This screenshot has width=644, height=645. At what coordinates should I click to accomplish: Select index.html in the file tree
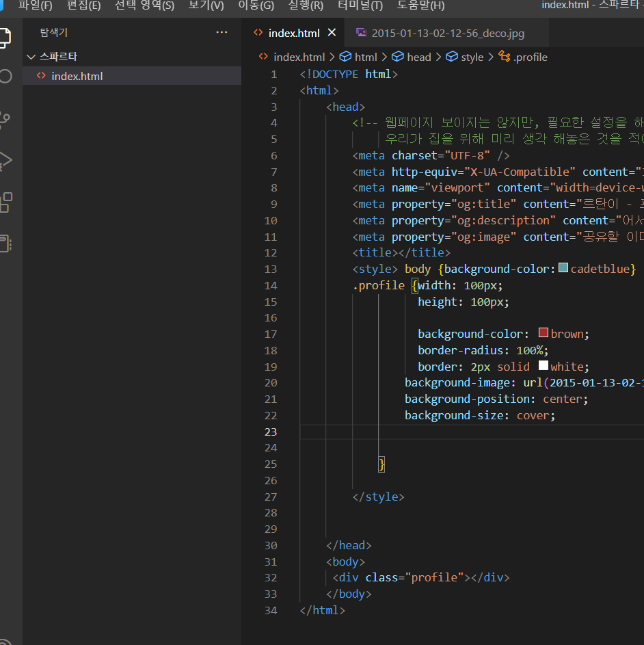[x=132, y=76]
